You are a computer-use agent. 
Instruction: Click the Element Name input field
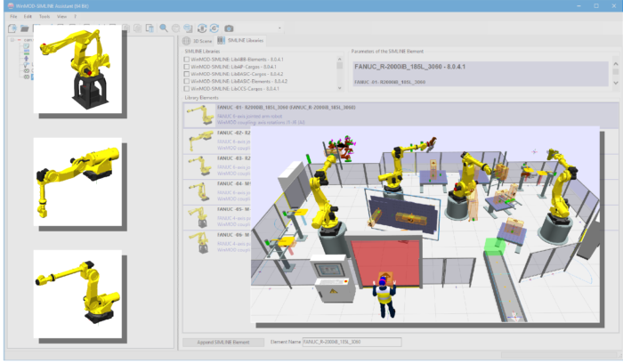[351, 341]
